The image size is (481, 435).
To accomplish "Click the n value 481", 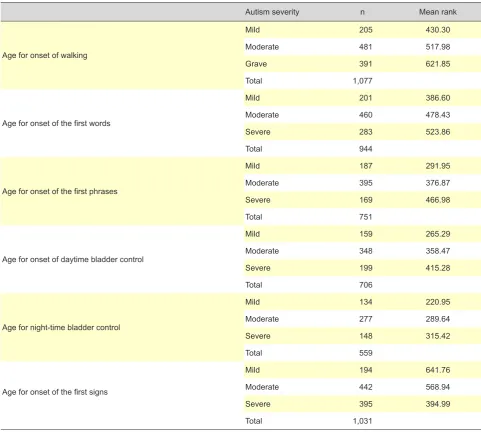I will pos(366,47).
